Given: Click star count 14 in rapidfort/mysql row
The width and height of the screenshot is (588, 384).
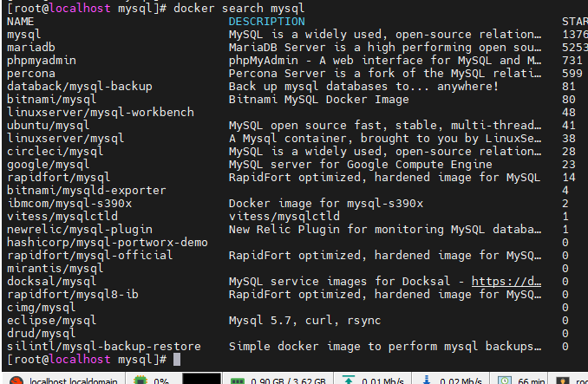Looking at the screenshot, I should coord(569,177).
